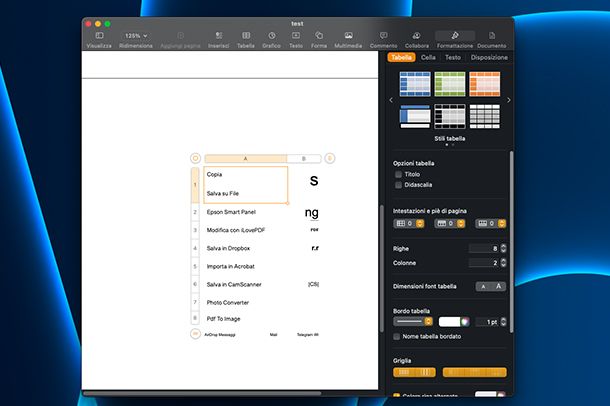Viewport: 610px width, 406px height.
Task: Open the Documento inspector icon
Action: 492,36
